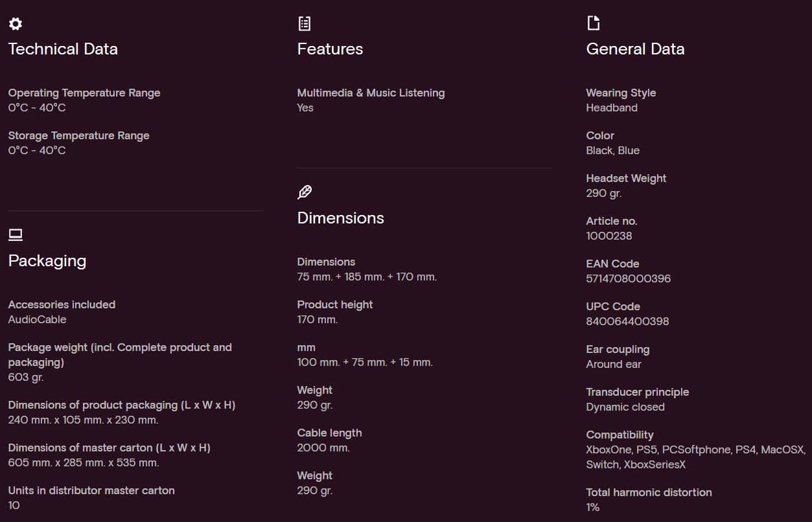Click the Weight label above Cable length
Viewport: 812px width, 522px height.
[314, 390]
